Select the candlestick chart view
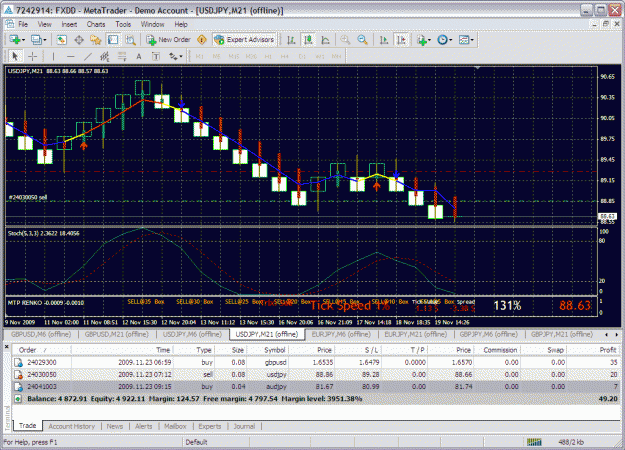Image resolution: width=625 pixels, height=450 pixels. [x=308, y=40]
